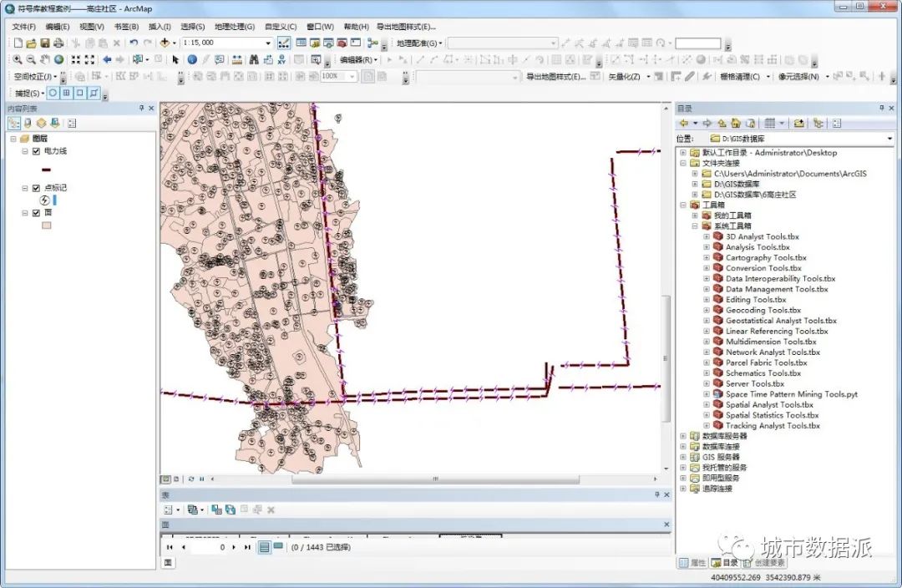Select the Select Elements arrow tool
Image resolution: width=902 pixels, height=588 pixels.
[x=175, y=59]
